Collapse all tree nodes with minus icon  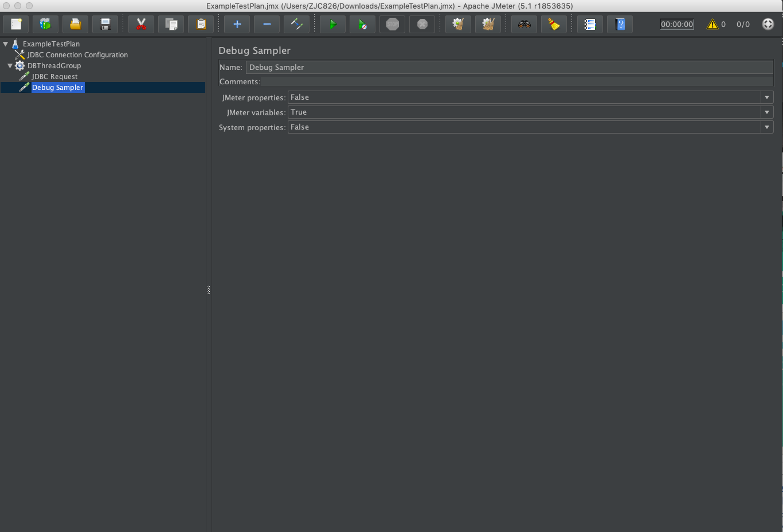267,24
